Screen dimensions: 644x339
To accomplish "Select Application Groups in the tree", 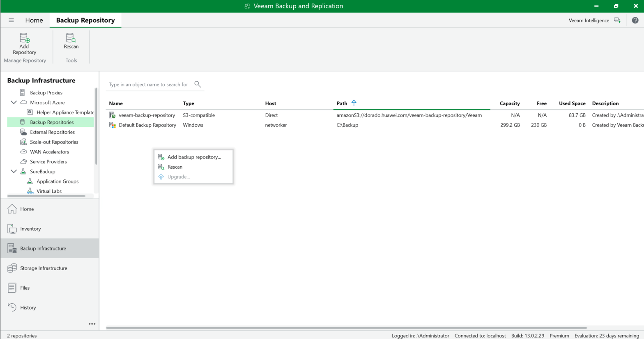I will 57,181.
